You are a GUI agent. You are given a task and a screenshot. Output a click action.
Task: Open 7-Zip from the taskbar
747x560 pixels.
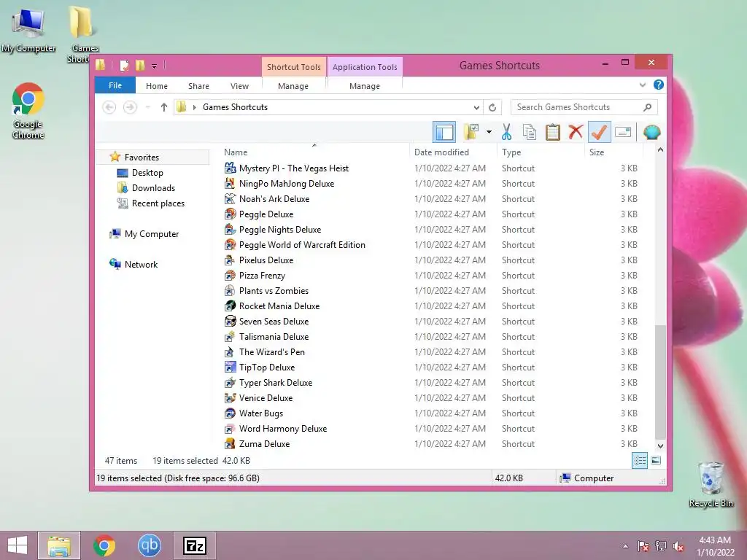click(x=194, y=545)
